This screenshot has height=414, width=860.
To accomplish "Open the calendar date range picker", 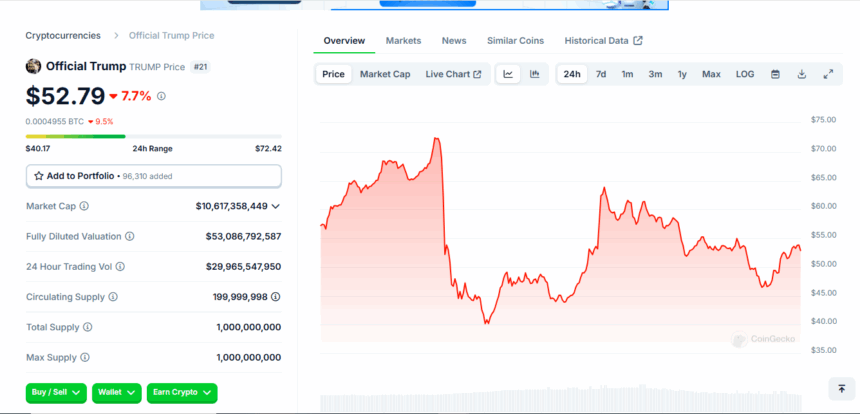I will tap(775, 74).
